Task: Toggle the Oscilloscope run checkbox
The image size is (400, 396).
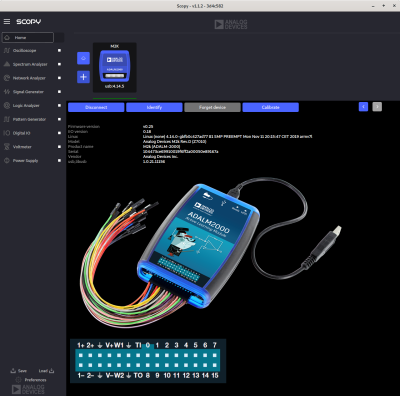Action: [59, 50]
